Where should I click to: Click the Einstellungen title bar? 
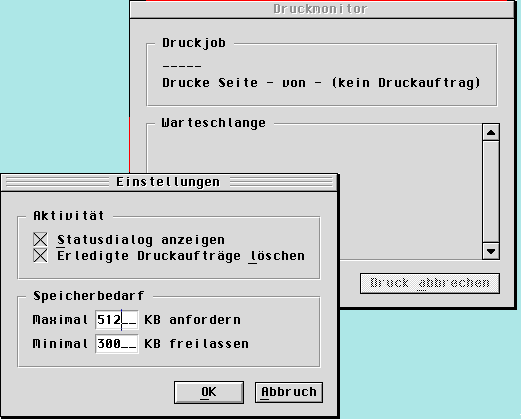tap(169, 182)
